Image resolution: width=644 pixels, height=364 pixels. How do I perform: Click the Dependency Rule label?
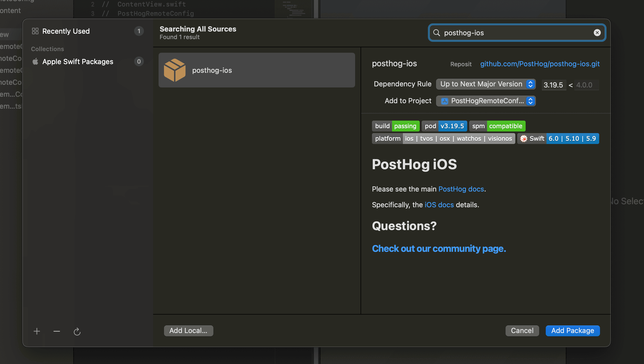403,84
